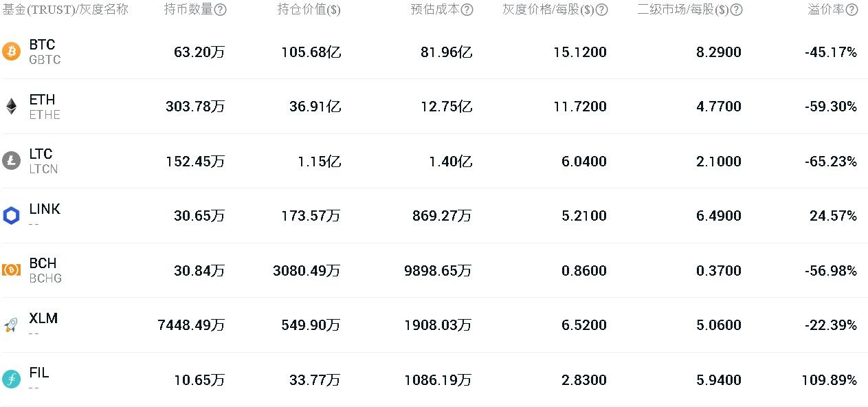Select the LTC LTCN row name
868x407 pixels.
pyautogui.click(x=43, y=161)
